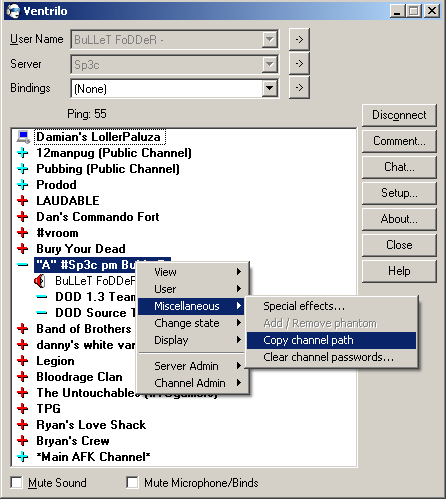The height and width of the screenshot is (499, 446).
Task: Click the arrow button next to Bindings field
Action: 299,88
